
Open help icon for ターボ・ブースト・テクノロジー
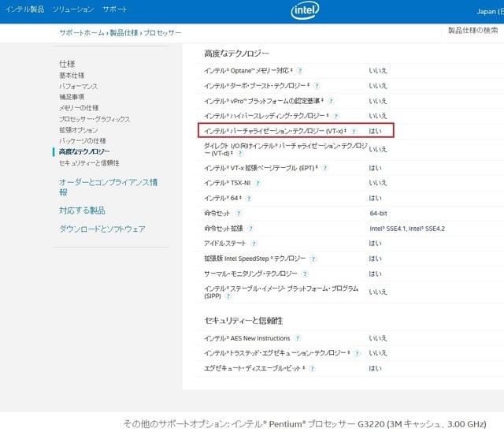(317, 86)
